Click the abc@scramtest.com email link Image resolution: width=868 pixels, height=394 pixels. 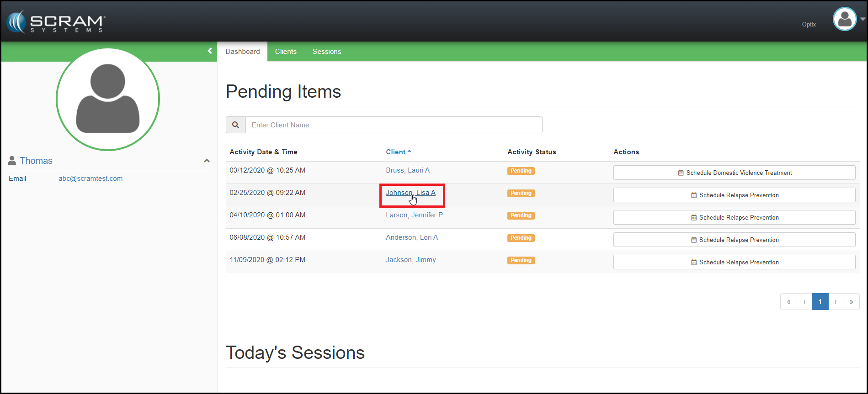[91, 179]
